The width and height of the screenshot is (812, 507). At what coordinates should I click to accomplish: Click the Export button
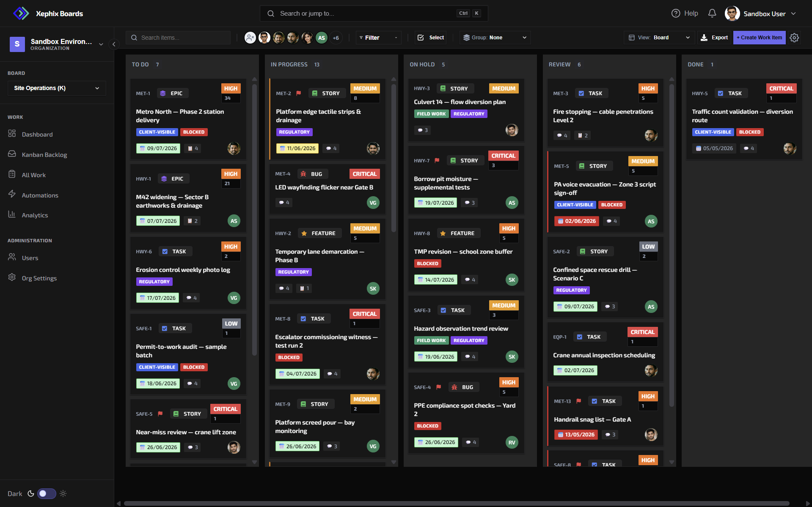(714, 38)
